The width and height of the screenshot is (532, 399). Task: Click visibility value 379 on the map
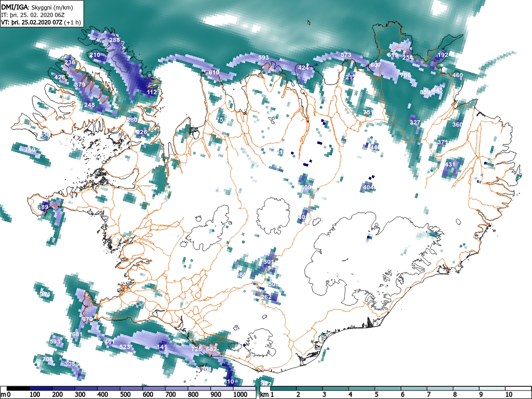80,85
